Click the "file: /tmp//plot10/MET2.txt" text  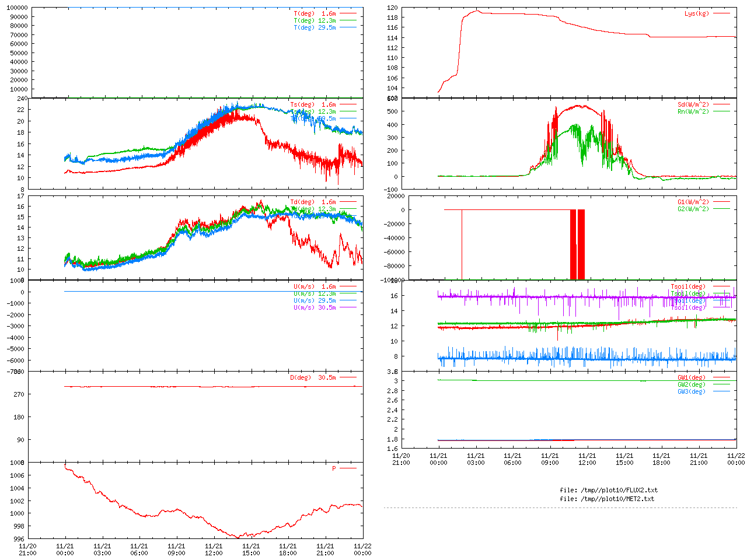[607, 499]
